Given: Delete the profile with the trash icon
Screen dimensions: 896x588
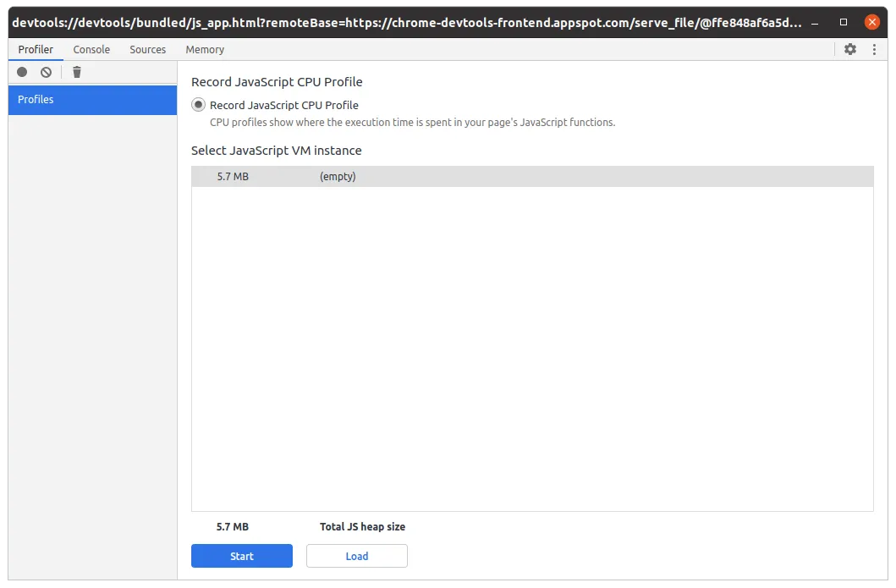Looking at the screenshot, I should 76,72.
